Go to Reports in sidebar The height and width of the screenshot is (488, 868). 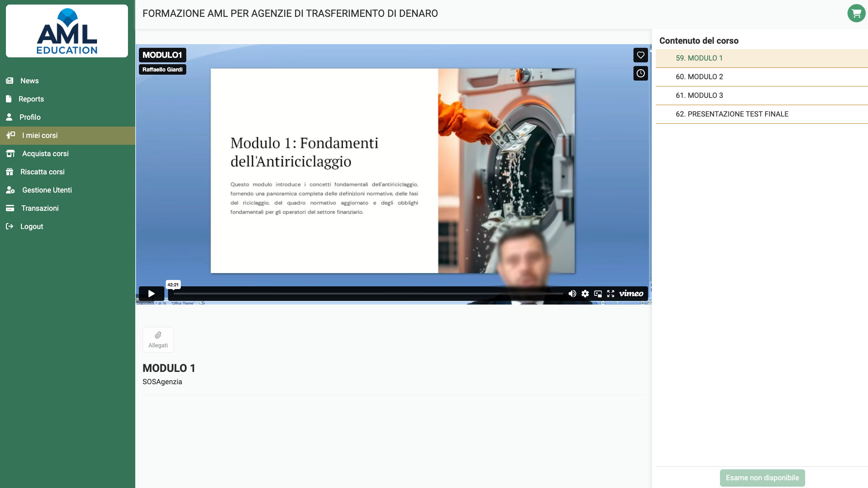[31, 99]
